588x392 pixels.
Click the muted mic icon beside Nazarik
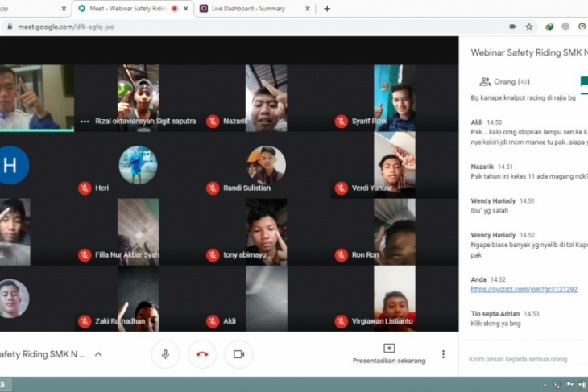coord(213,121)
